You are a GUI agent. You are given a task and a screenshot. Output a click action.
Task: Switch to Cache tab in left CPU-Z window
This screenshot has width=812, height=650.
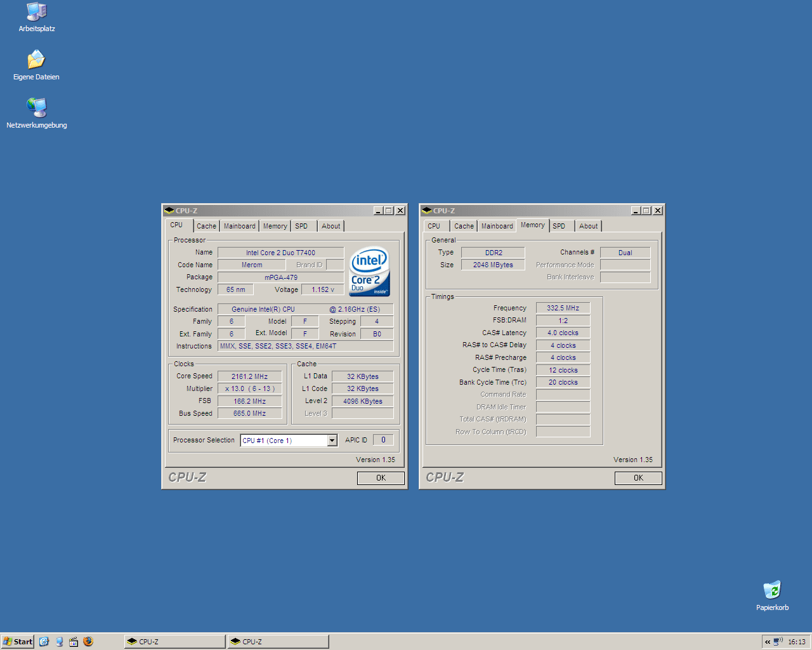click(206, 226)
